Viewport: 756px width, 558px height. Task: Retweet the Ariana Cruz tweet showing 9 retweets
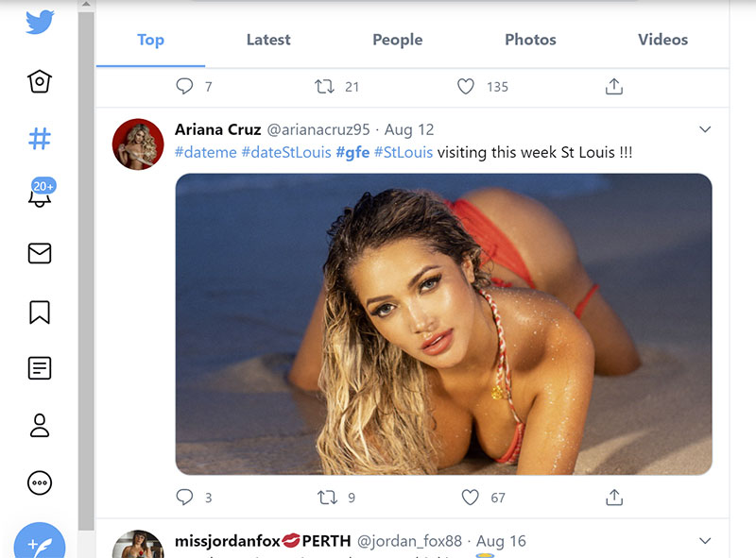(x=326, y=497)
